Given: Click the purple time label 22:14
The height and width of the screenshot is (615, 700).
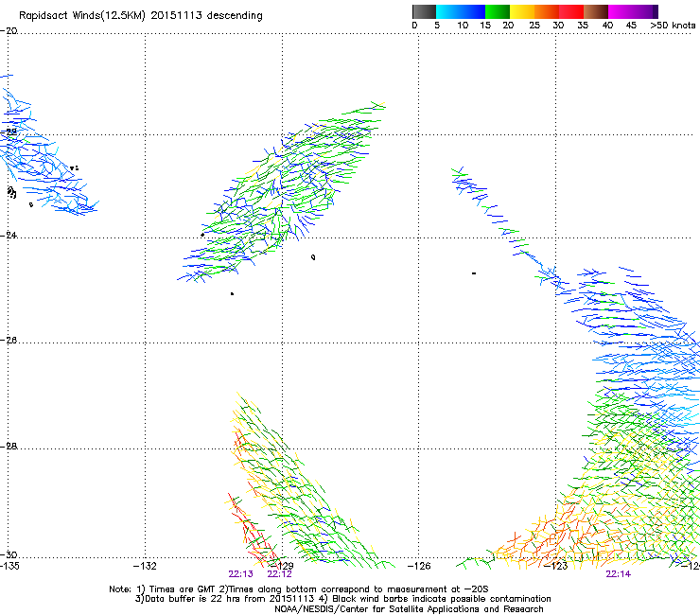Looking at the screenshot, I should (619, 574).
